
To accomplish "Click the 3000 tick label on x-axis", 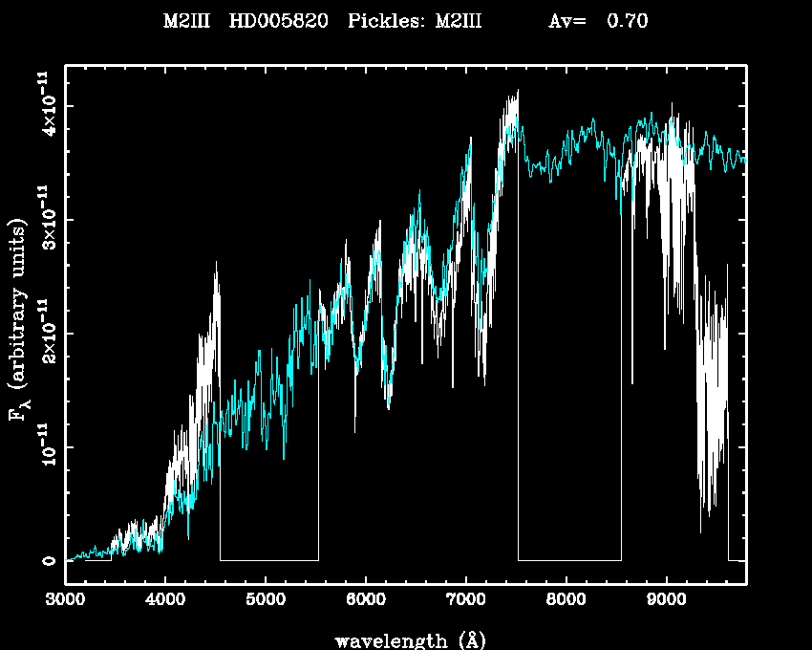I will click(65, 601).
